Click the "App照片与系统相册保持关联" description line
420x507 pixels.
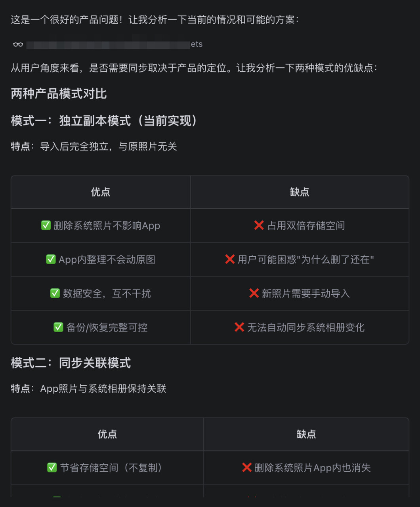[103, 389]
